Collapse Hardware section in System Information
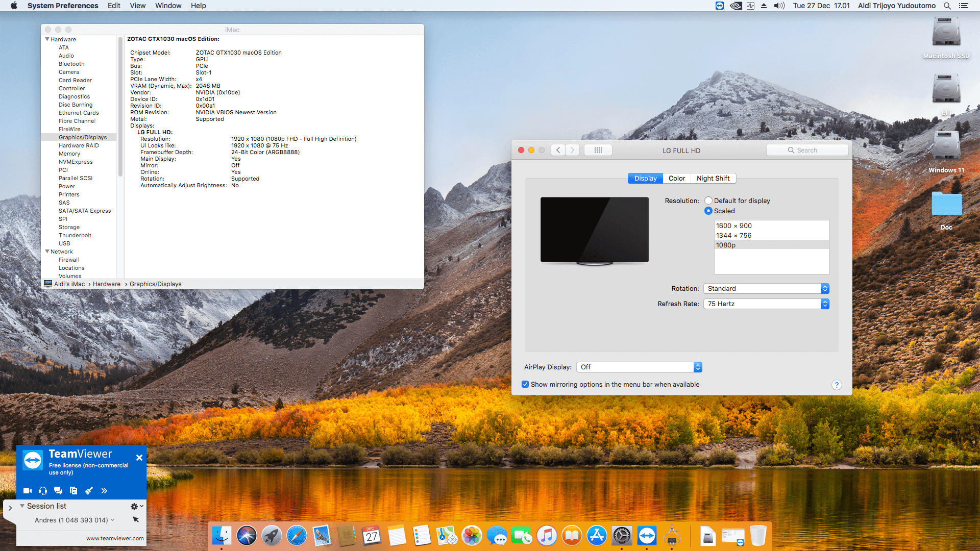Viewport: 980px width, 551px height. (47, 39)
